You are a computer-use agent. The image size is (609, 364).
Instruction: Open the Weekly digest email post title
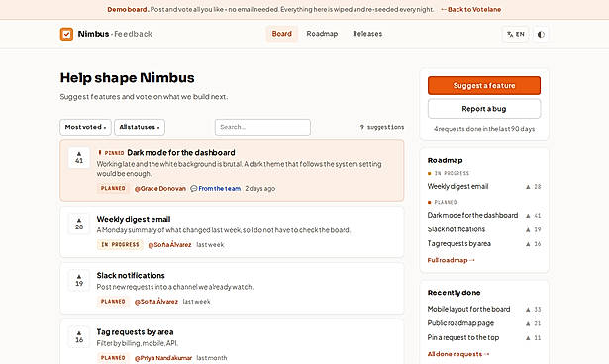(x=134, y=219)
